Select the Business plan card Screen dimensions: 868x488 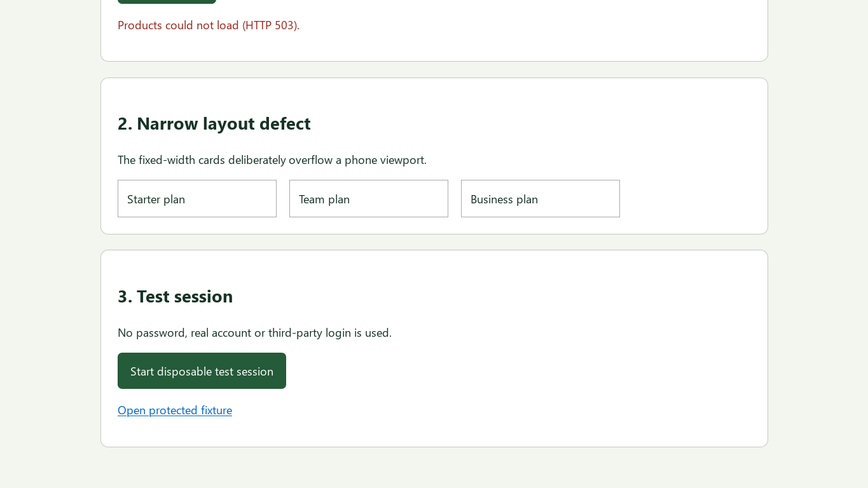[x=541, y=198]
